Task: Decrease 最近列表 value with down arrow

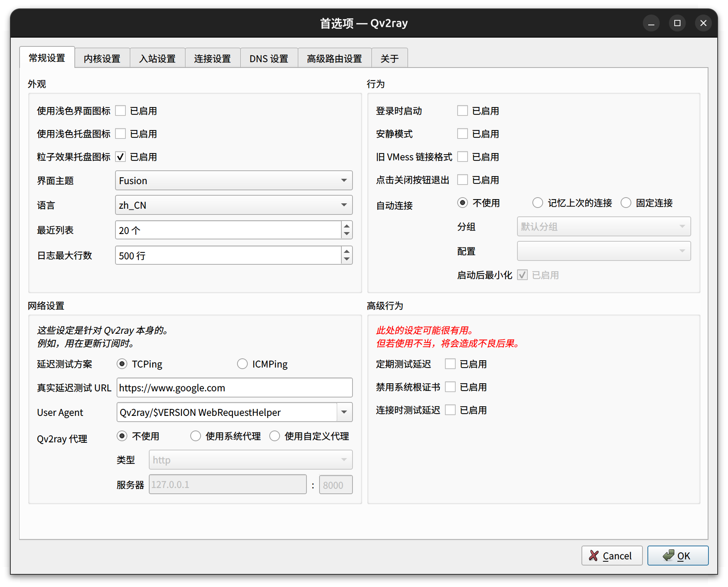Action: point(347,234)
